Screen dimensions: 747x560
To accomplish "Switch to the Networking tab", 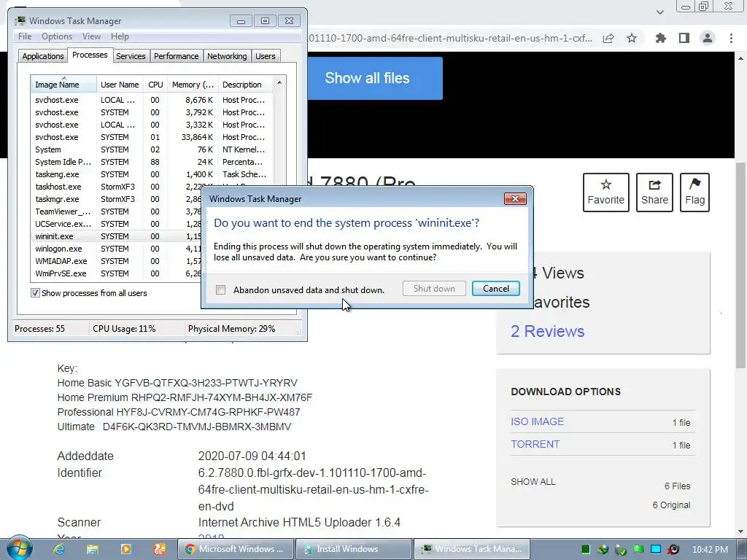I will 227,56.
